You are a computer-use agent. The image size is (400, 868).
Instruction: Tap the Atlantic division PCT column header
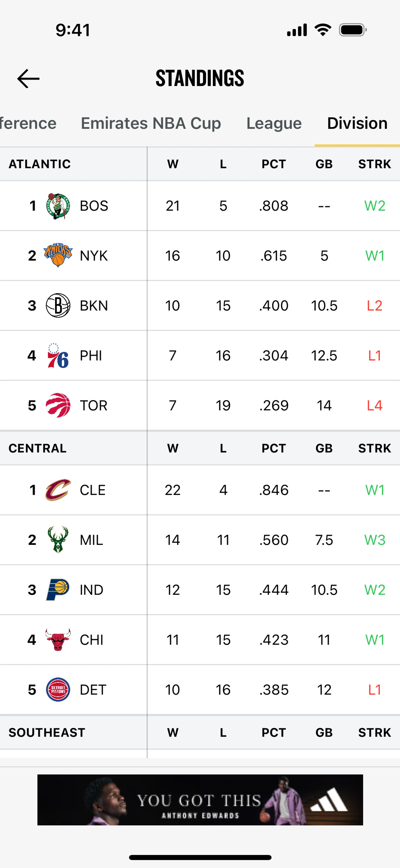[x=274, y=164]
